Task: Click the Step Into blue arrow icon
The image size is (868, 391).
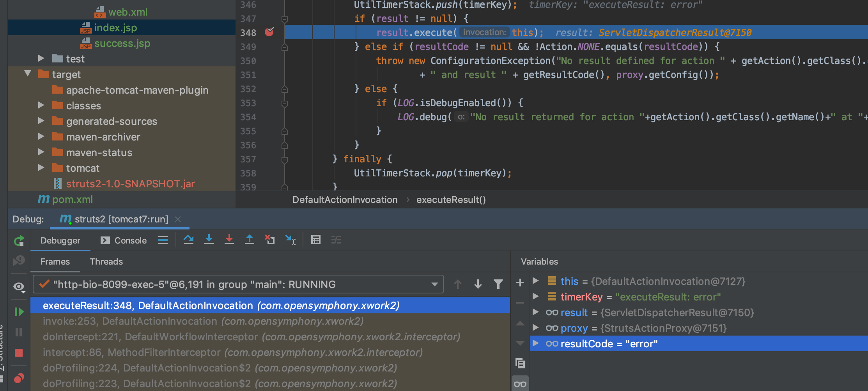Action: [209, 240]
